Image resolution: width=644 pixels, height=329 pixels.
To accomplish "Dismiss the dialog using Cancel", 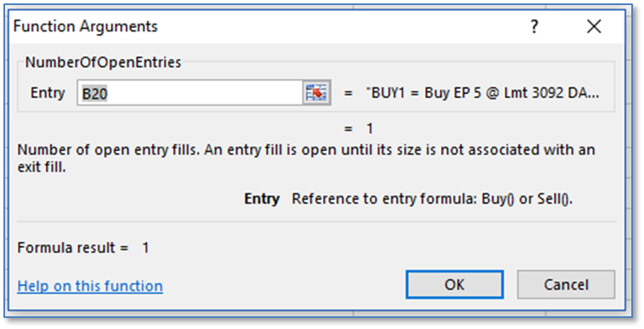I will (x=566, y=284).
